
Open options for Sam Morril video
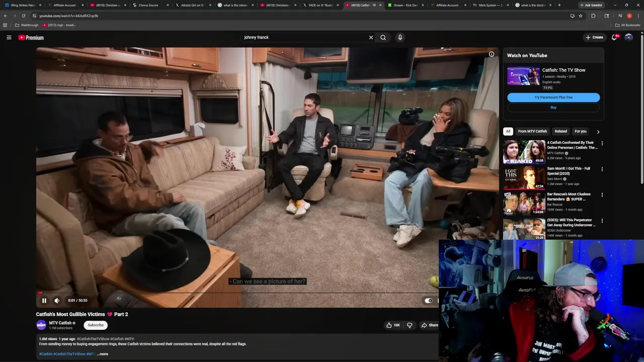602,169
